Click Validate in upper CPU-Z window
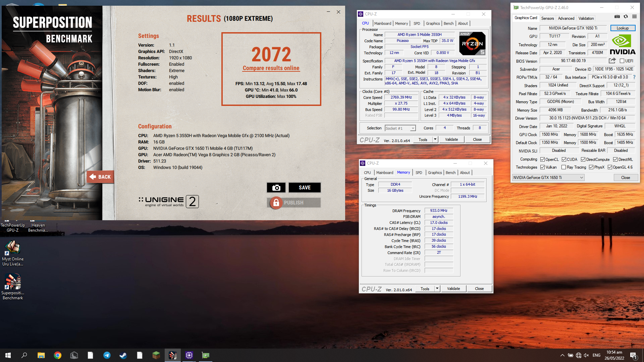 point(451,139)
